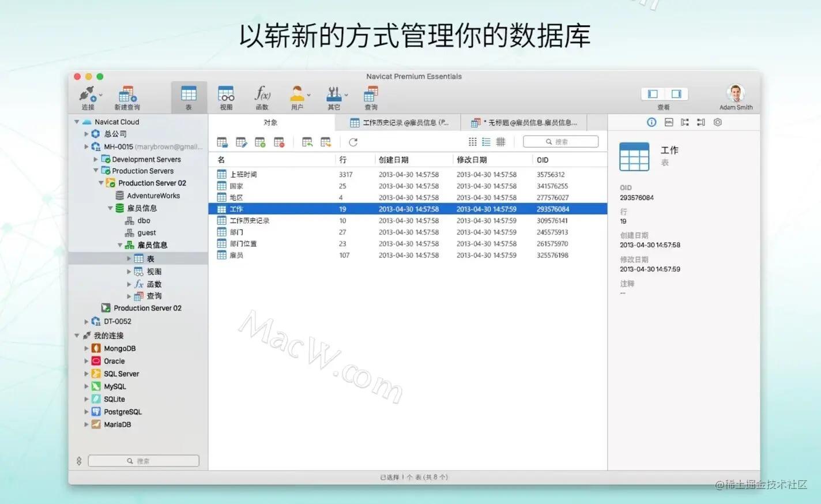Screen dimensions: 821x504
Task: Click the hexagon icon in info pane
Action: [x=718, y=122]
